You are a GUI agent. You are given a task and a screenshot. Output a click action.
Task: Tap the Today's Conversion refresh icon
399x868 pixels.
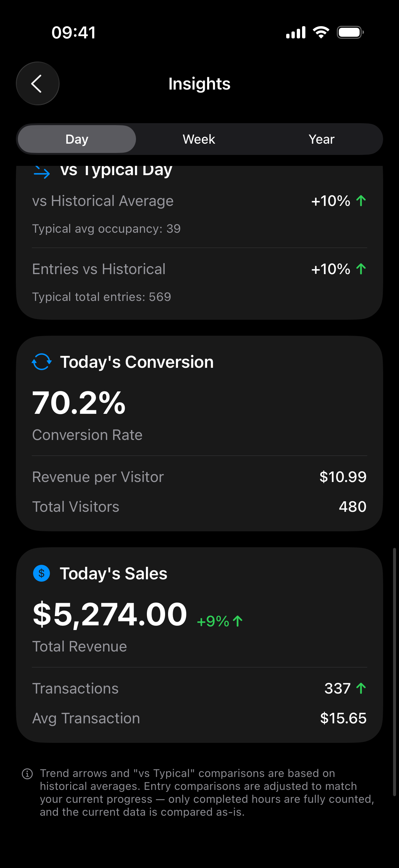[42, 362]
